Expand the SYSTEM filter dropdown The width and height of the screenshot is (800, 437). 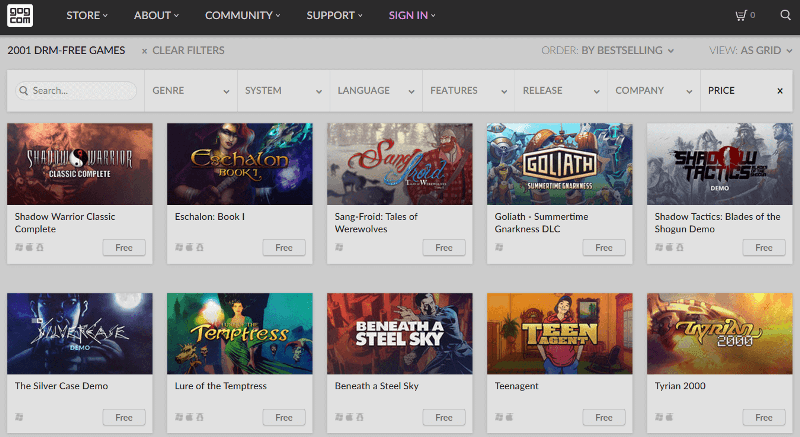(284, 91)
